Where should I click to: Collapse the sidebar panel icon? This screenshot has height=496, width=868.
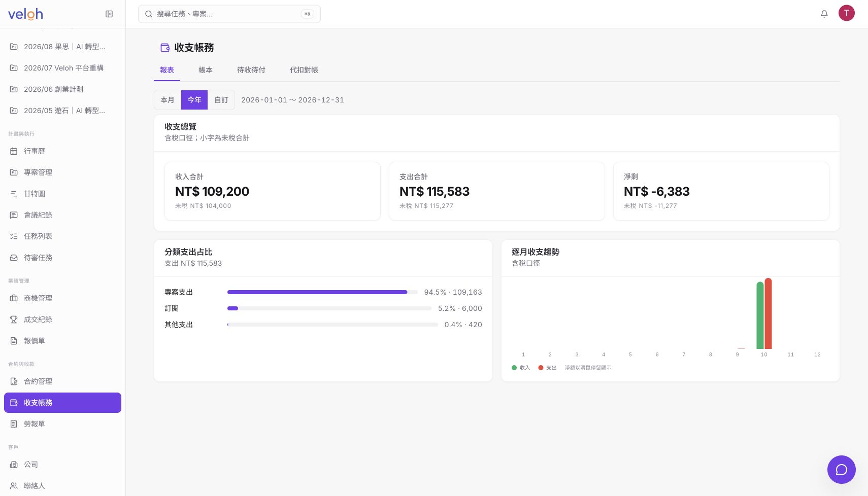coord(109,14)
